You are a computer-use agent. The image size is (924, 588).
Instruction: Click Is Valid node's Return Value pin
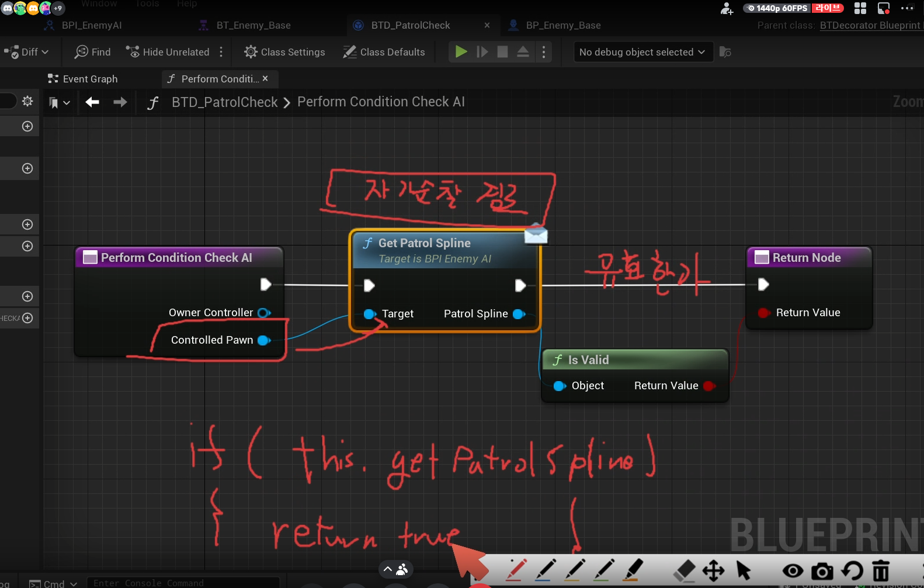coord(710,386)
